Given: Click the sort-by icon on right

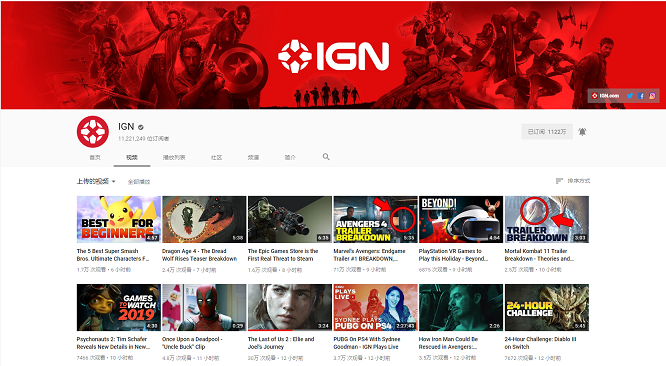Looking at the screenshot, I should click(x=559, y=181).
